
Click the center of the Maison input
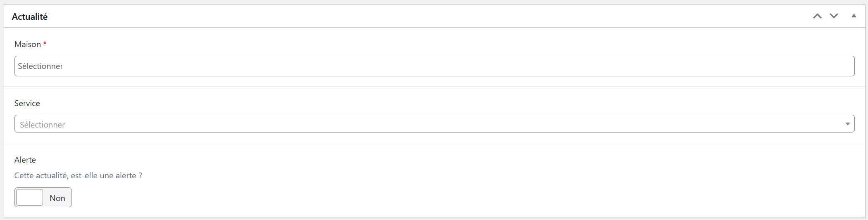pos(434,66)
